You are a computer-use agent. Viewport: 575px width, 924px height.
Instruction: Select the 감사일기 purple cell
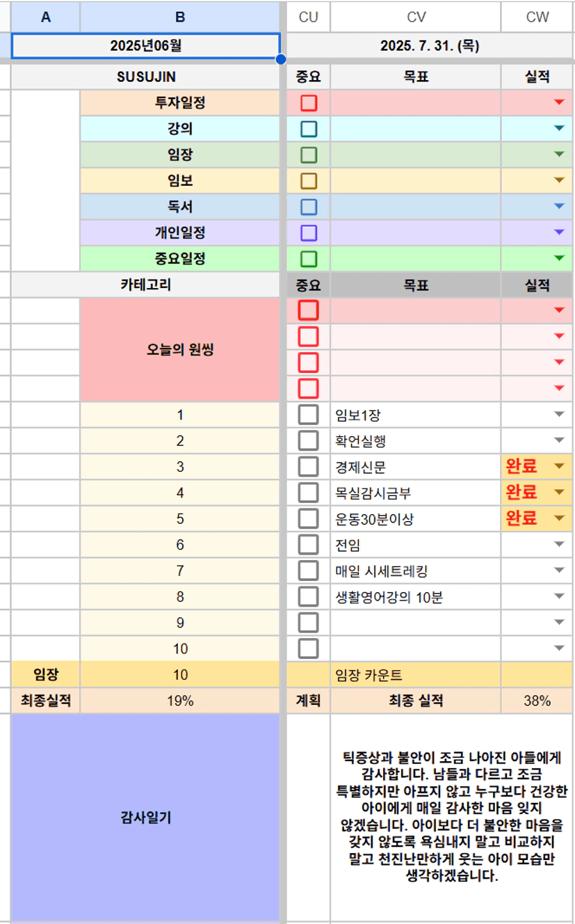click(145, 818)
